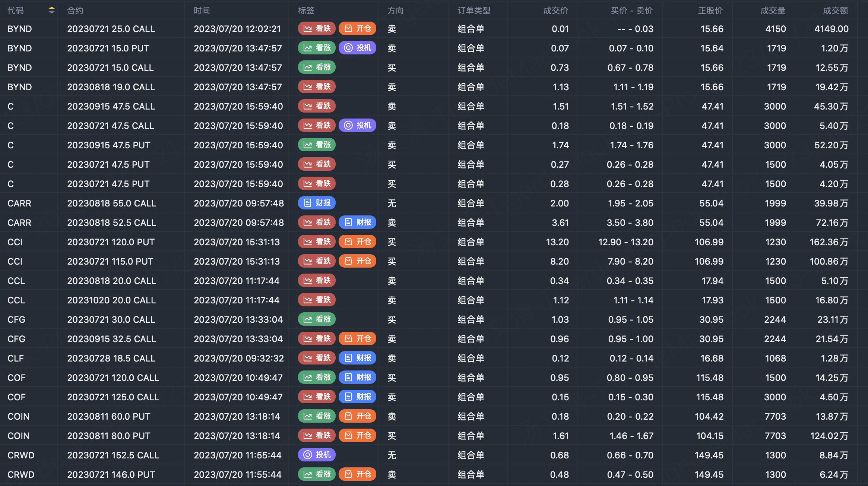Click the 财报 tag on CLF 18.5 CALL row
Image resolution: width=868 pixels, height=486 pixels.
tap(358, 358)
